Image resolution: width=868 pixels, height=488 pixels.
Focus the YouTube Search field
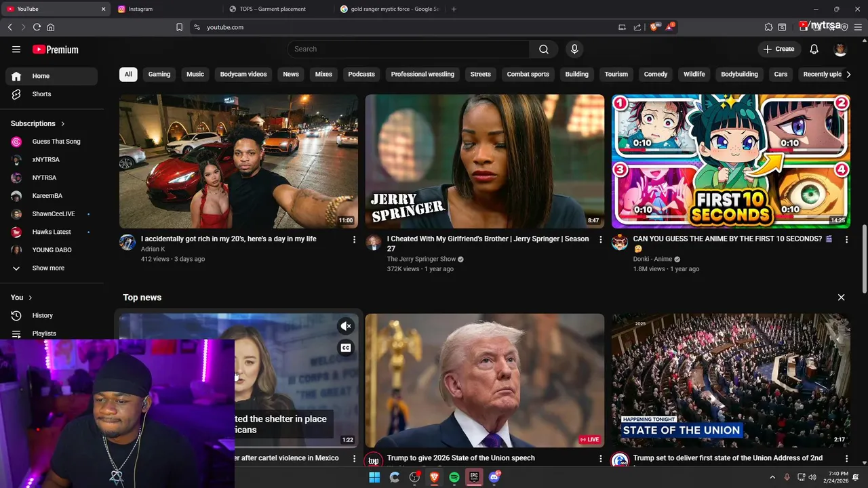(408, 49)
